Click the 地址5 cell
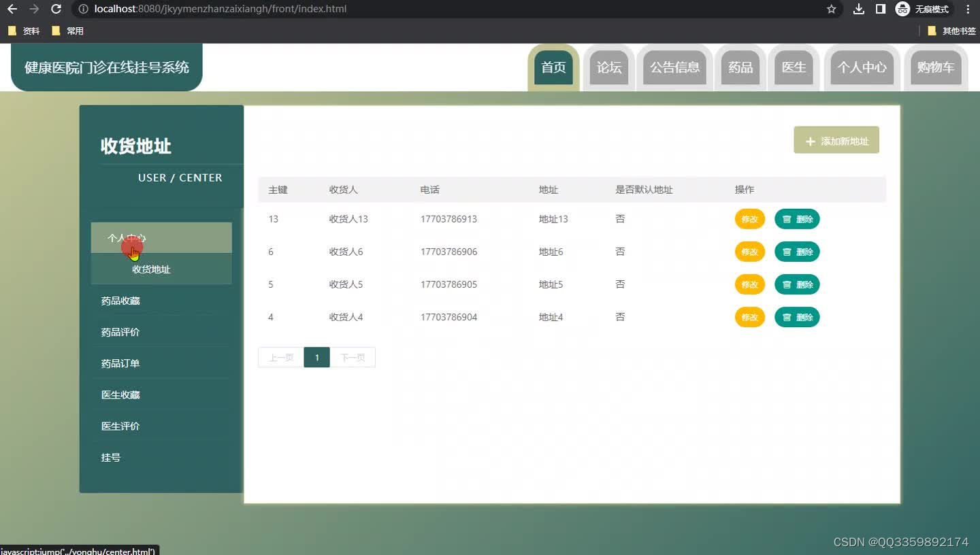 551,284
